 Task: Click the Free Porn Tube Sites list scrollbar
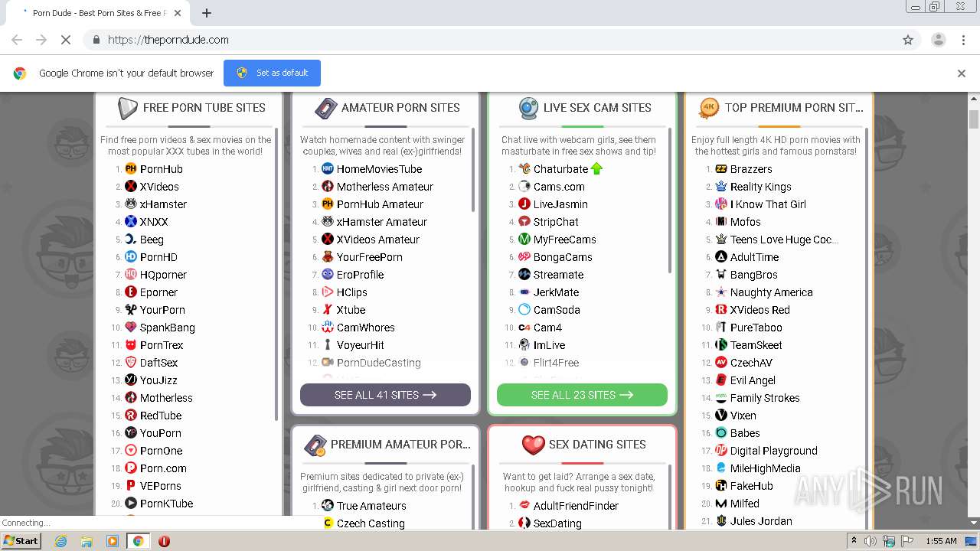point(276,274)
